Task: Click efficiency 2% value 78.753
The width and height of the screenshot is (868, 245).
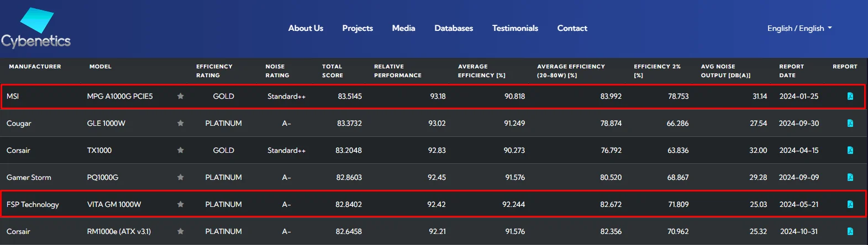Action: click(x=678, y=96)
